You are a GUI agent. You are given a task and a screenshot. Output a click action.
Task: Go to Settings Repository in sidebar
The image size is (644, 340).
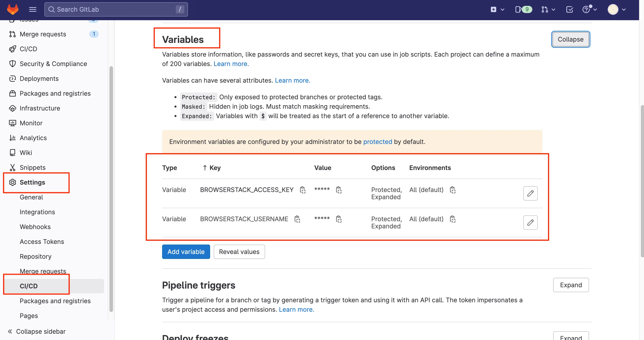[x=35, y=256]
